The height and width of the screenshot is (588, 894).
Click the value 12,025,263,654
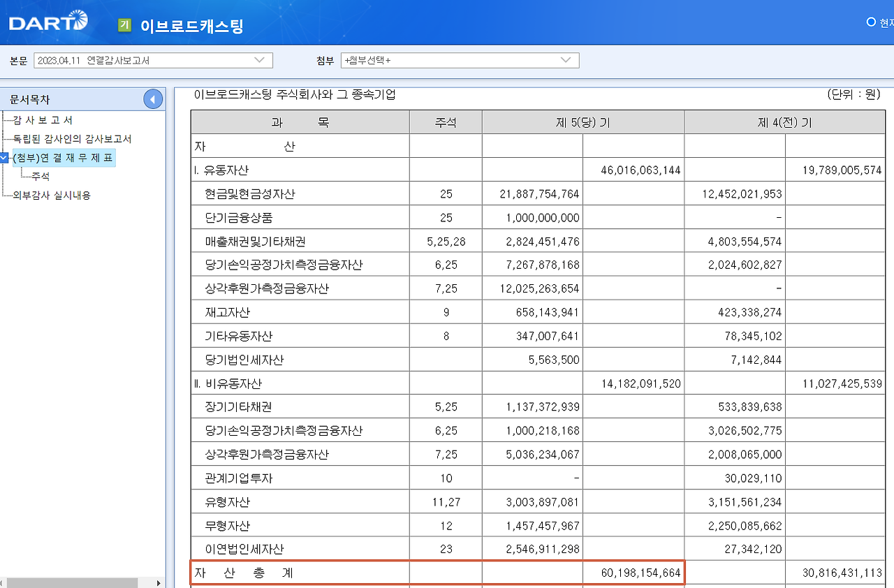[540, 288]
